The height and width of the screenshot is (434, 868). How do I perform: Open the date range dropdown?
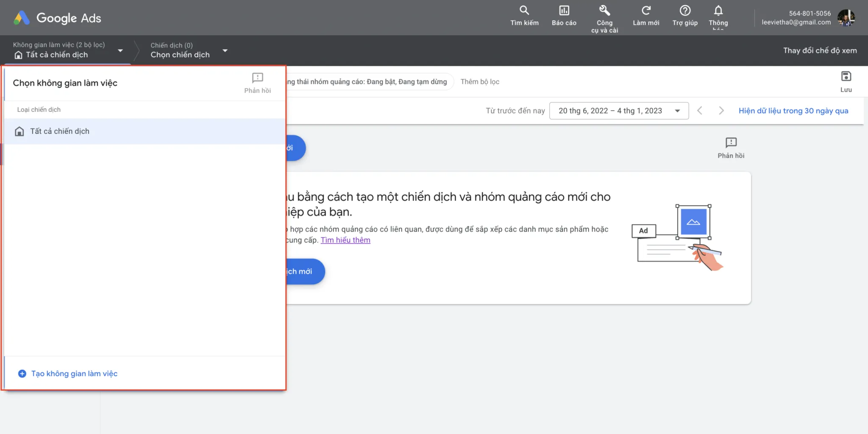619,111
